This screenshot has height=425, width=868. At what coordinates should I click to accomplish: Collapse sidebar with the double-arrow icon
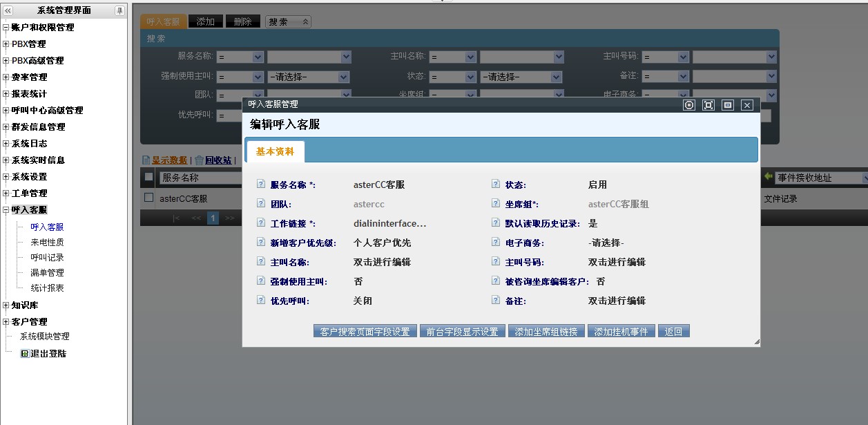point(8,10)
